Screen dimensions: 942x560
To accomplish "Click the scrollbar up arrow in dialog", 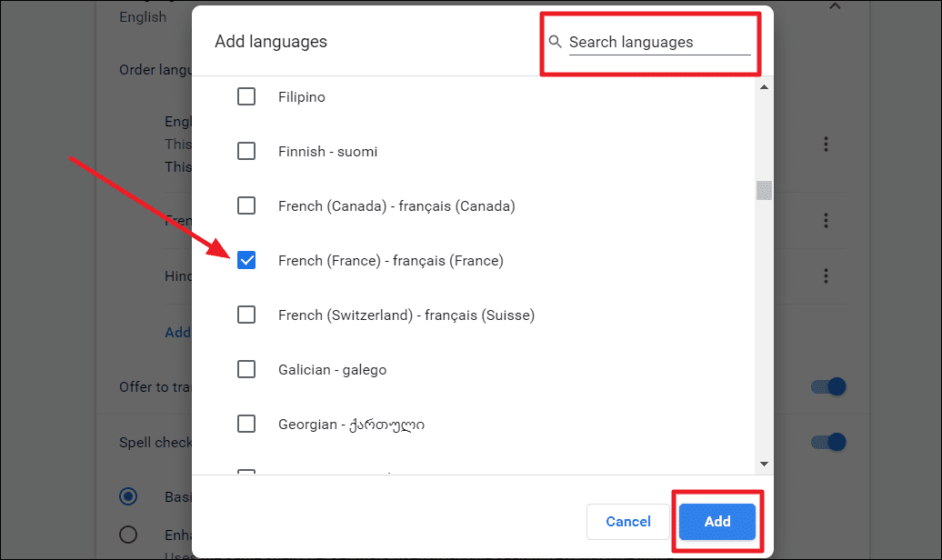I will coord(764,87).
